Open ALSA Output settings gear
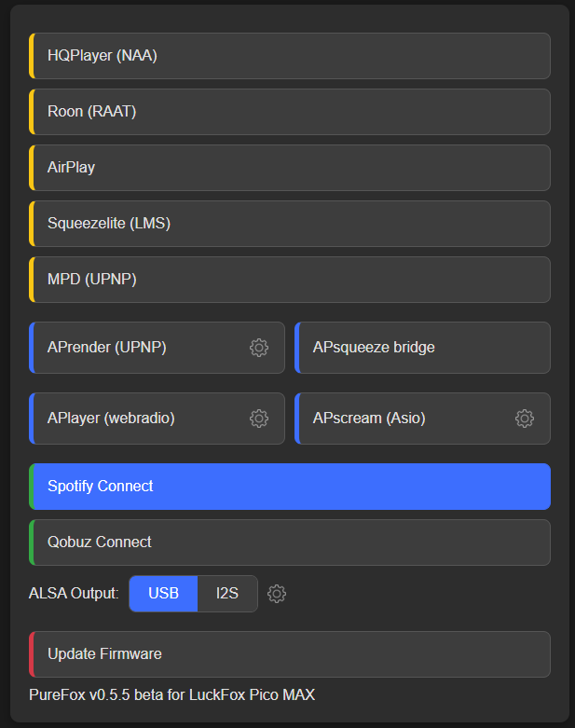Screen dimensions: 575x728 point(277,594)
